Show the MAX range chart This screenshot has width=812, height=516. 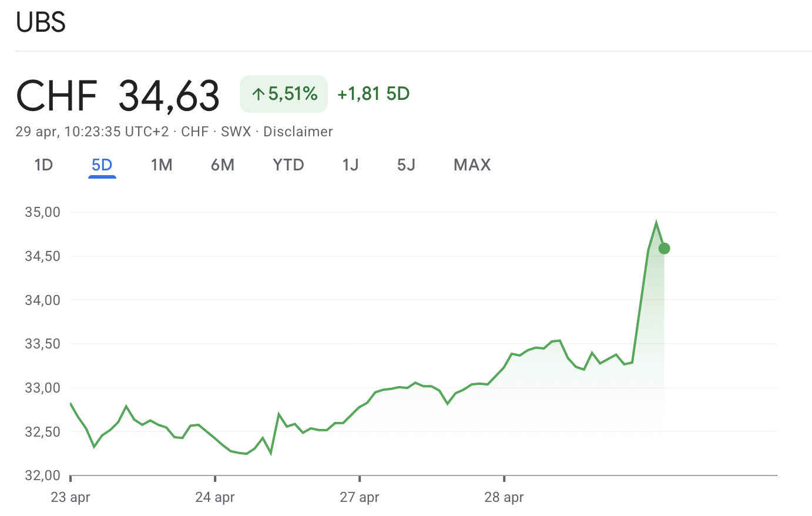click(x=472, y=165)
